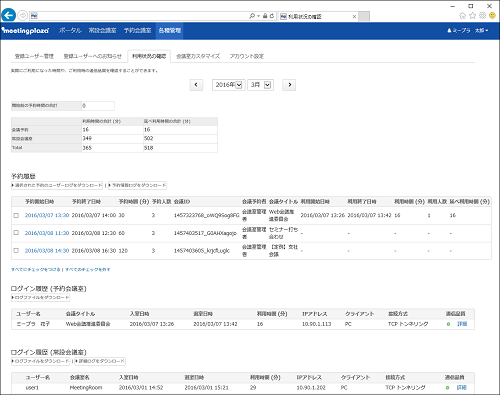Click the browser forward arrow button
This screenshot has height=395, width=500.
[x=22, y=15]
